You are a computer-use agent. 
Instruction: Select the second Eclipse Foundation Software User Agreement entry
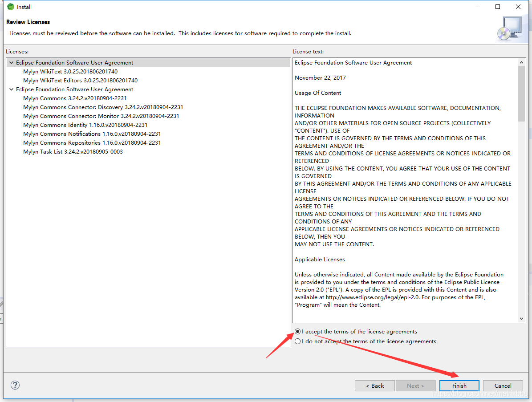coord(75,89)
